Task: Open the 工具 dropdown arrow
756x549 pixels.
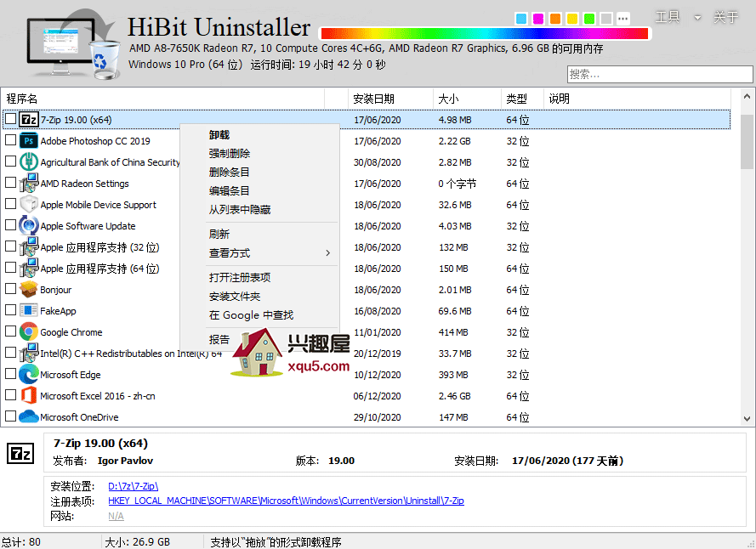Action: coord(697,18)
